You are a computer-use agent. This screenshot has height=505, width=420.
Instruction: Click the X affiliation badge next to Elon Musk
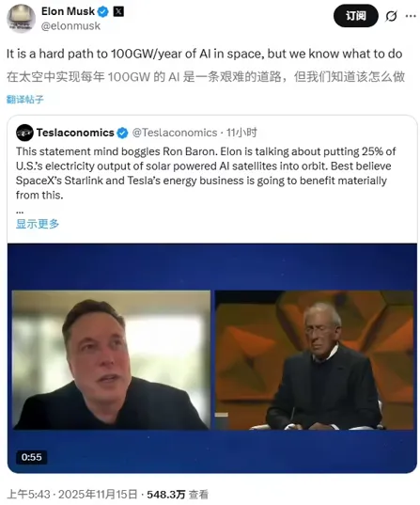coord(118,12)
